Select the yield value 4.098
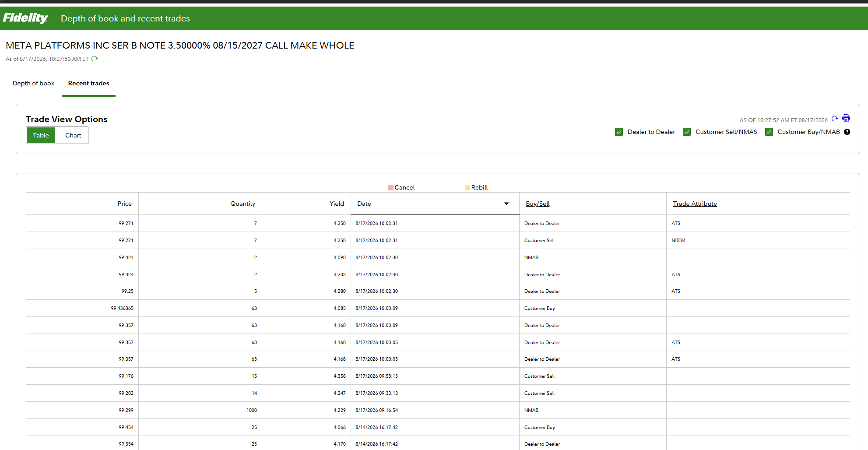The image size is (868, 450). tap(340, 257)
